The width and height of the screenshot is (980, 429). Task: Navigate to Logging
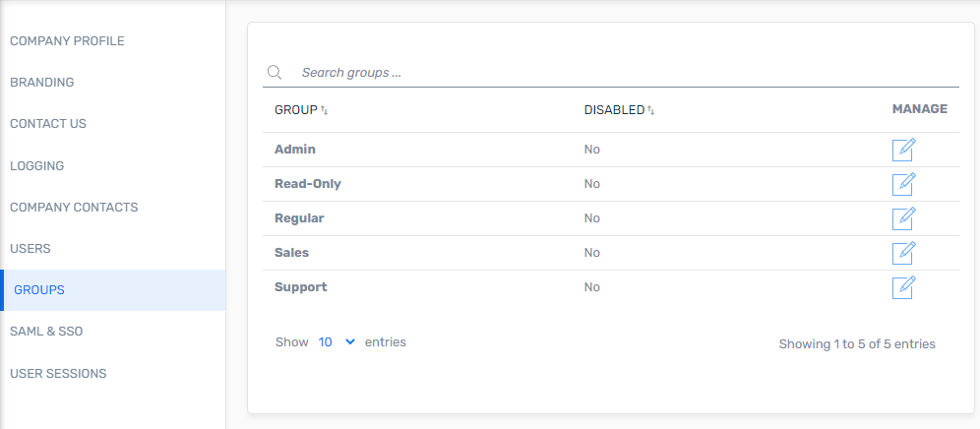[x=36, y=166]
